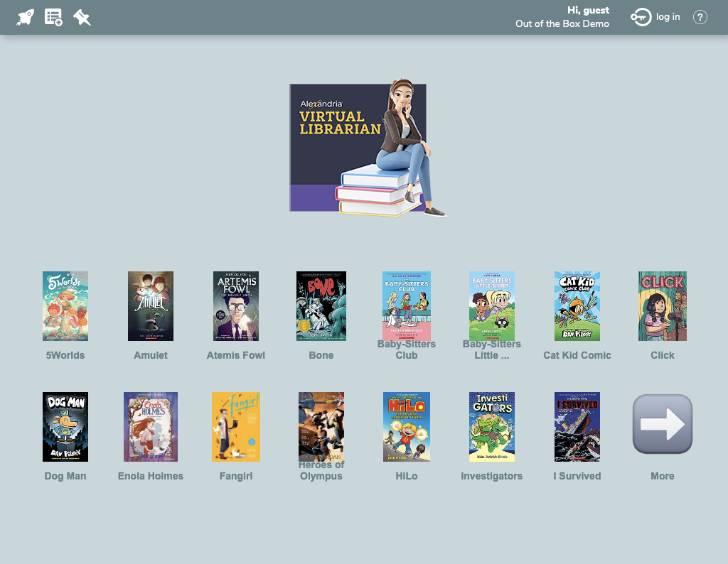Screen dimensions: 728x564
Task: Click the 'Cat Kid Comic' caption
Action: (x=577, y=355)
